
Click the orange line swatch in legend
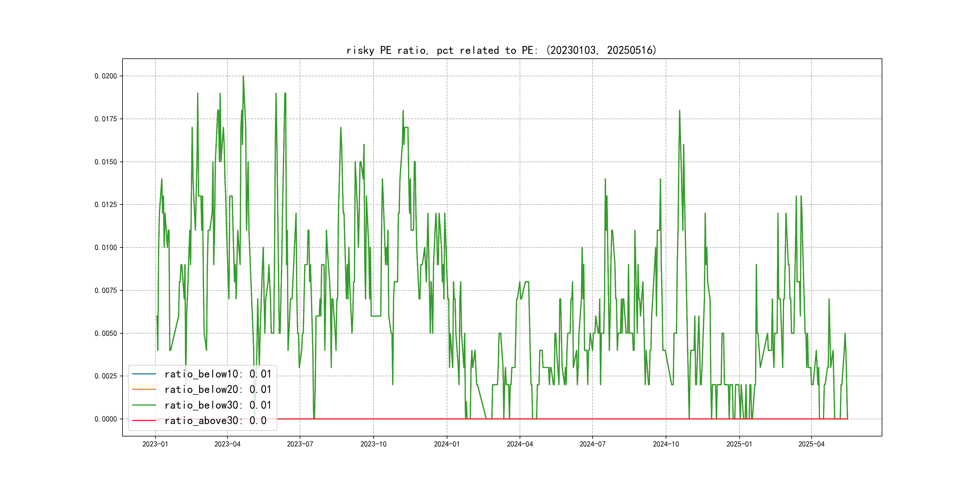[x=144, y=390]
